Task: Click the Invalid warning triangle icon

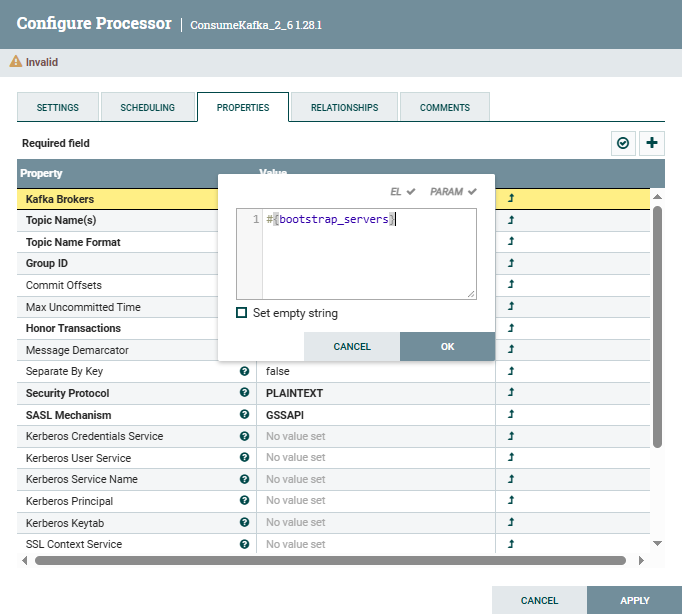Action: click(16, 62)
